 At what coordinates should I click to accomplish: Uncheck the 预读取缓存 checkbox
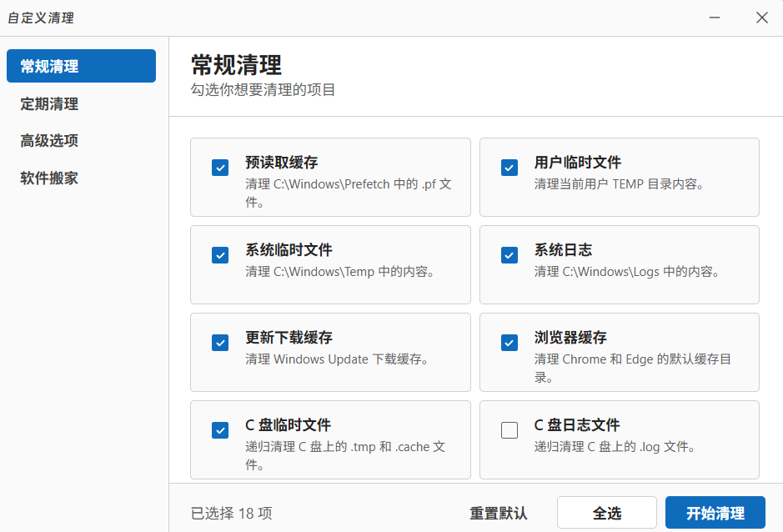point(219,168)
